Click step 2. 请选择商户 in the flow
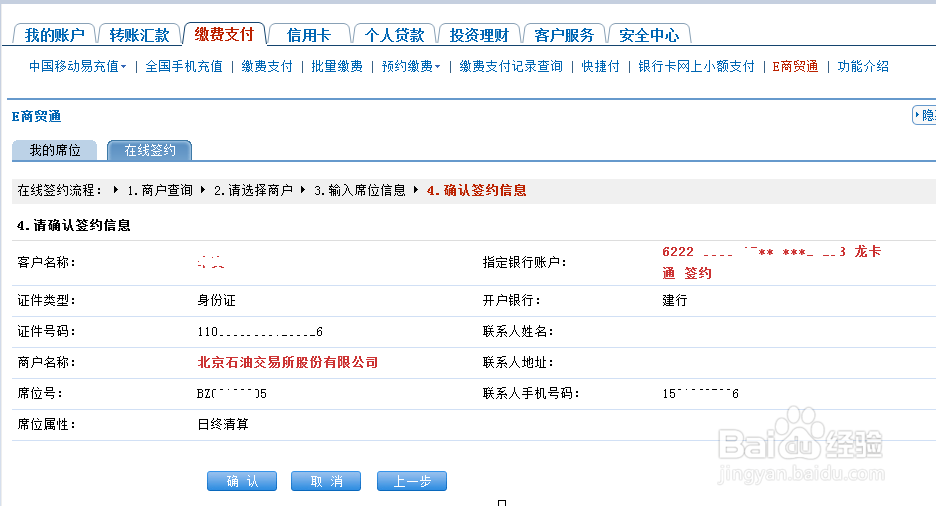The width and height of the screenshot is (936, 506). 253,190
